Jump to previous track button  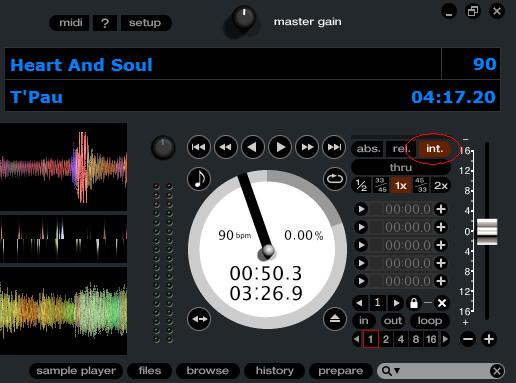[x=199, y=147]
